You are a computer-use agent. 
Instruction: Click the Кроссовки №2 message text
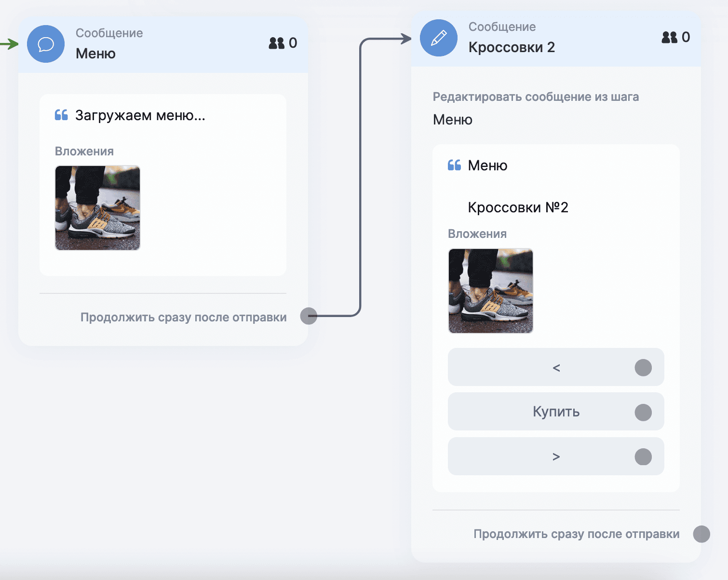(518, 207)
